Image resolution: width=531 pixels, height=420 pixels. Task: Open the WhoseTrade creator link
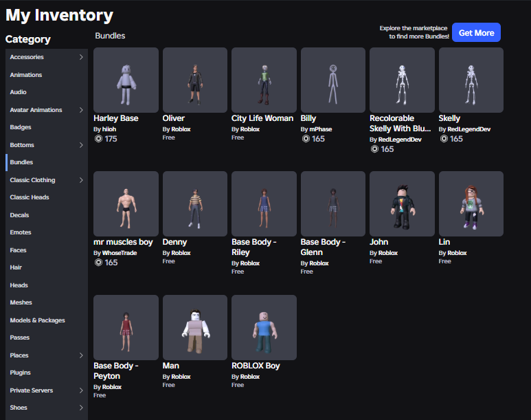[120, 253]
